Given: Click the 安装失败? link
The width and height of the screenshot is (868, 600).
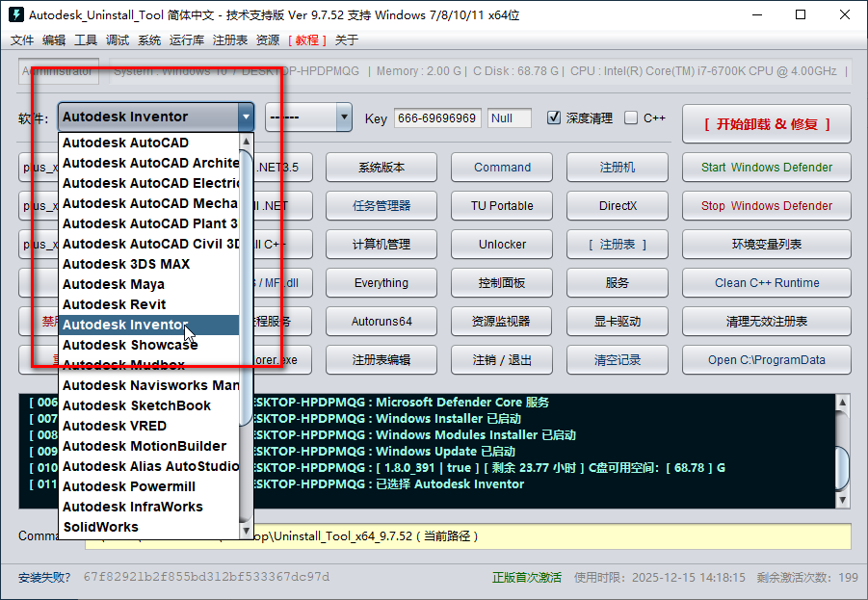Looking at the screenshot, I should click(x=44, y=577).
